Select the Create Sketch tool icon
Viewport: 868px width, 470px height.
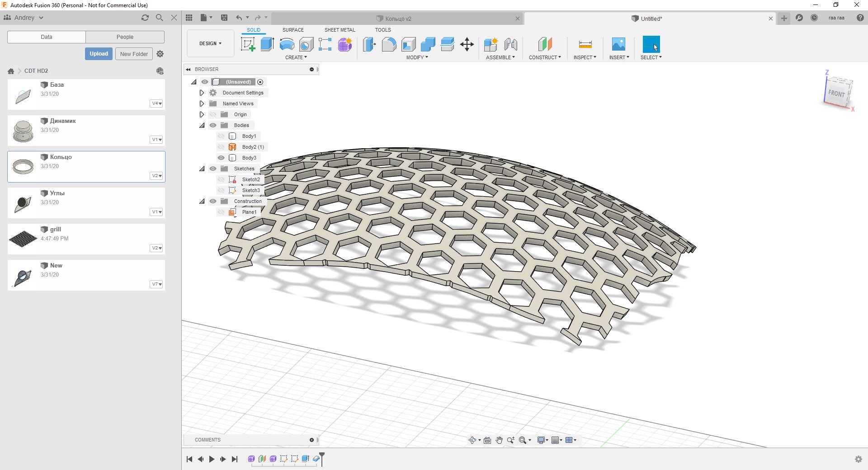[248, 44]
